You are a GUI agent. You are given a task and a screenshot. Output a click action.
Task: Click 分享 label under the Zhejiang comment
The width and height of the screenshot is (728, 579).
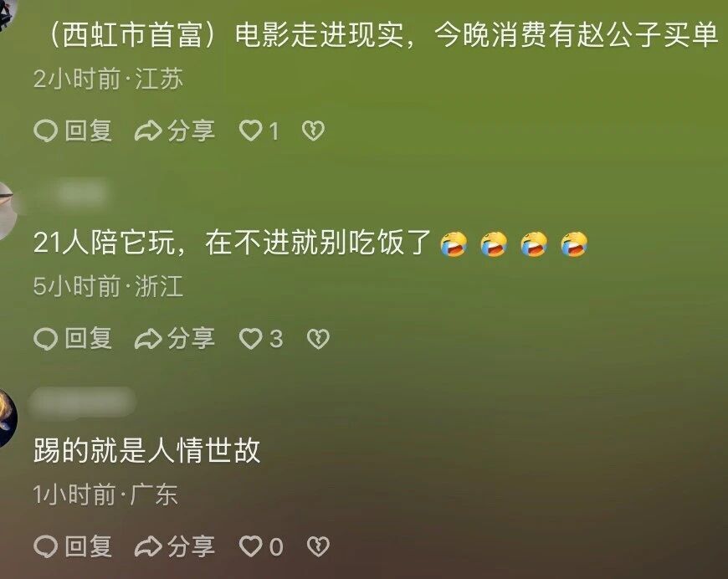[x=192, y=339]
